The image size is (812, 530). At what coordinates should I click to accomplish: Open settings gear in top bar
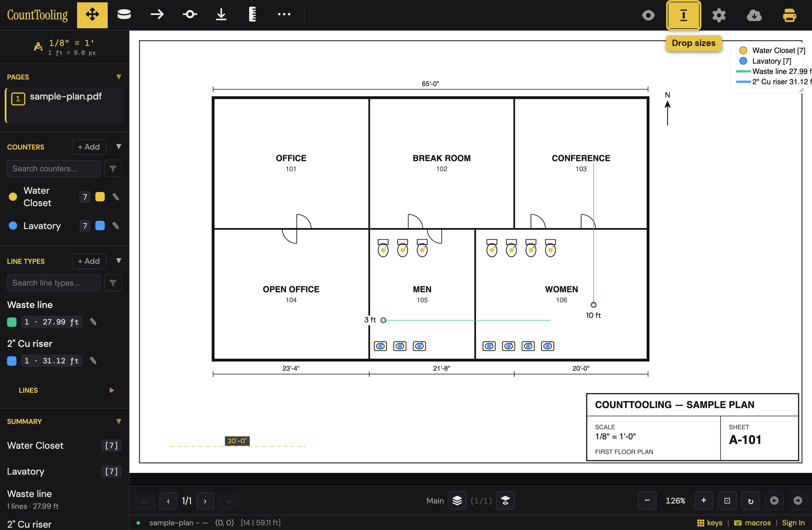719,15
